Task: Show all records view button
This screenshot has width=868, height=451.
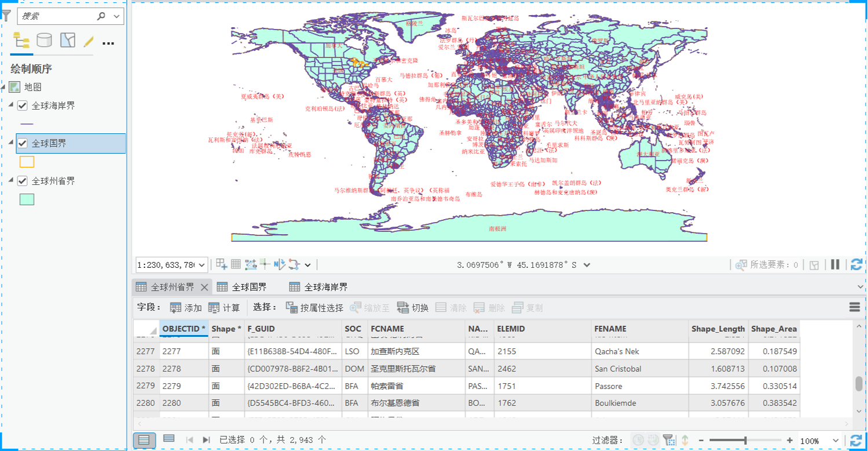Action: coord(144,440)
